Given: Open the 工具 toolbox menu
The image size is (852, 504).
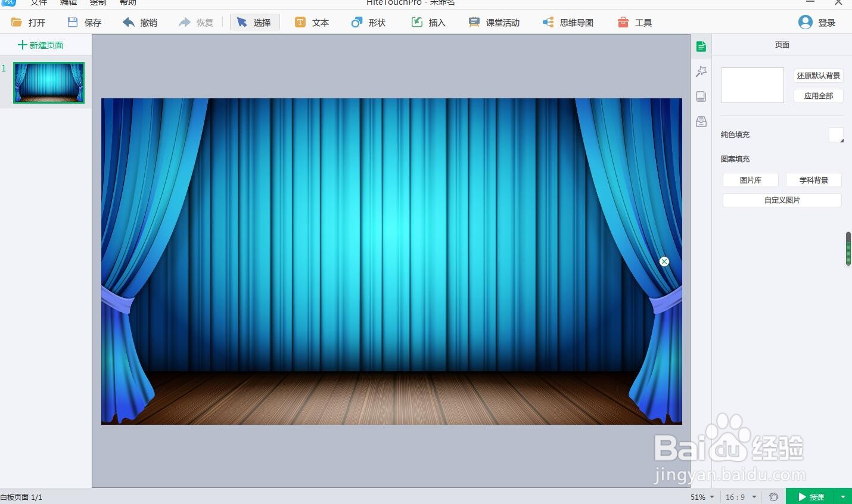Looking at the screenshot, I should (635, 23).
